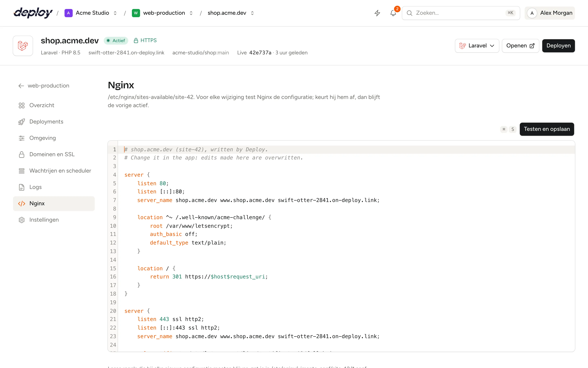
Task: Open Instellingen in the sidebar
Action: pos(54,220)
